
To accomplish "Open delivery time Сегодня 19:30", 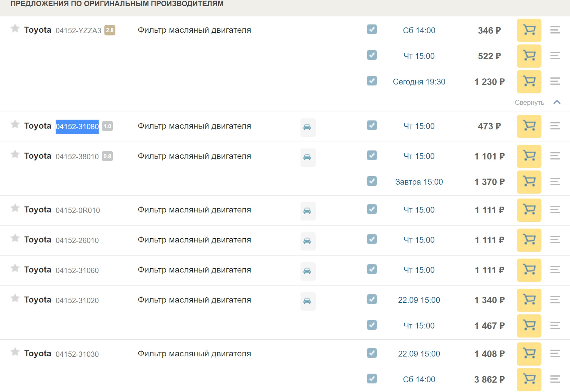I will pos(419,82).
